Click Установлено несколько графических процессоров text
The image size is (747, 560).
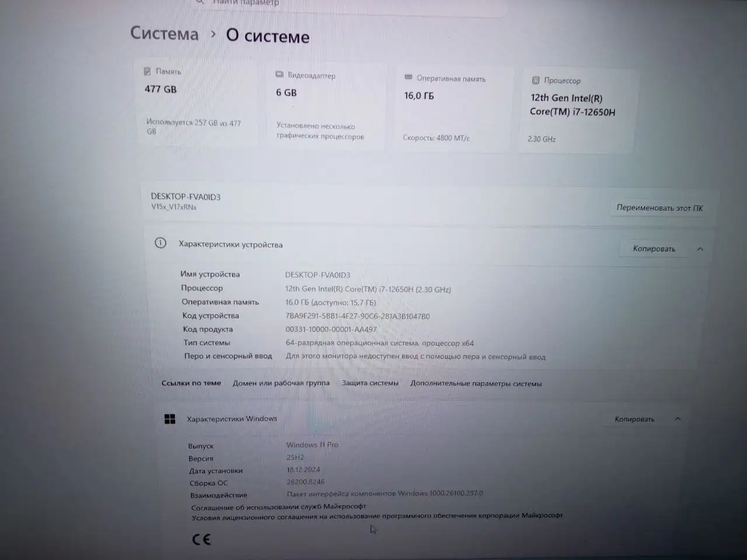click(320, 131)
